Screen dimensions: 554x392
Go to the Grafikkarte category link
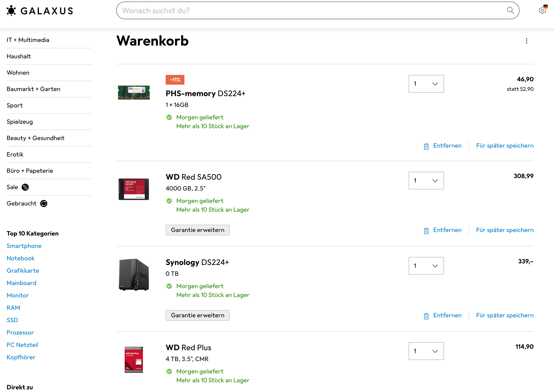[23, 271]
